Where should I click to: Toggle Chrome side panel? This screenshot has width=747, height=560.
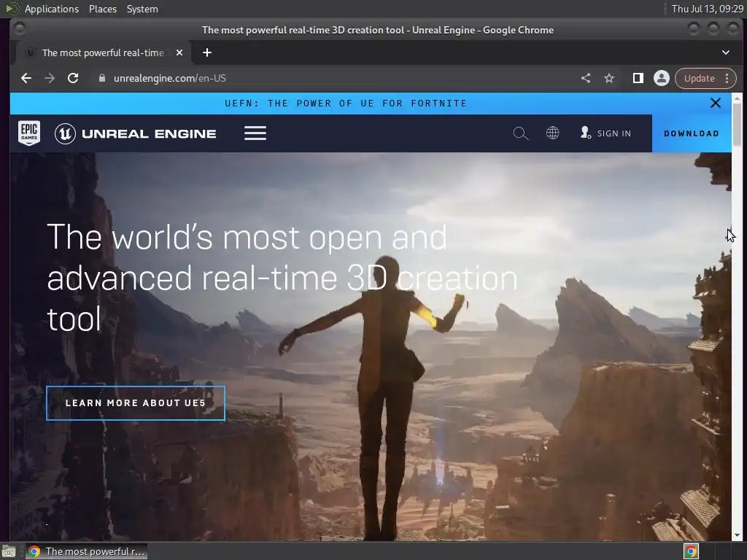[x=638, y=78]
